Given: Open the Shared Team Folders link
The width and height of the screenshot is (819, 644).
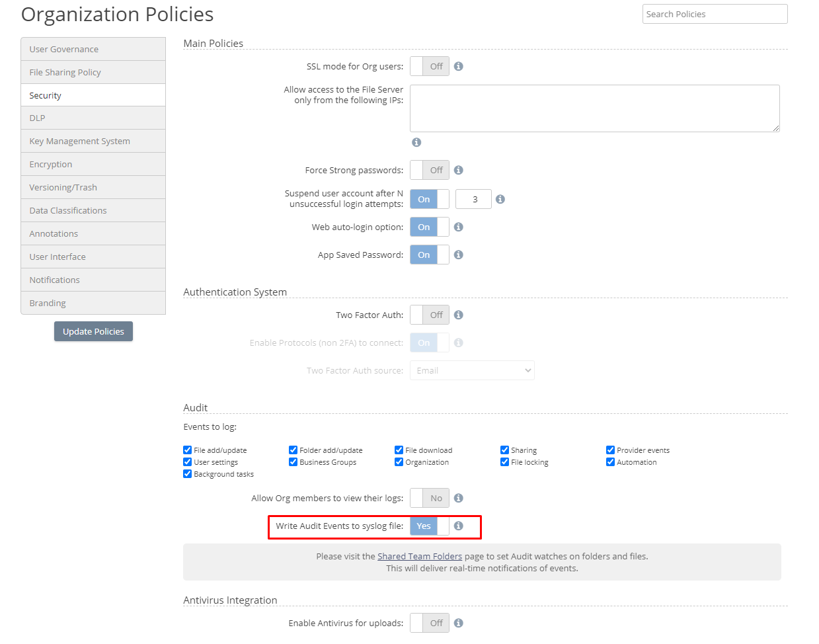Looking at the screenshot, I should tap(419, 556).
